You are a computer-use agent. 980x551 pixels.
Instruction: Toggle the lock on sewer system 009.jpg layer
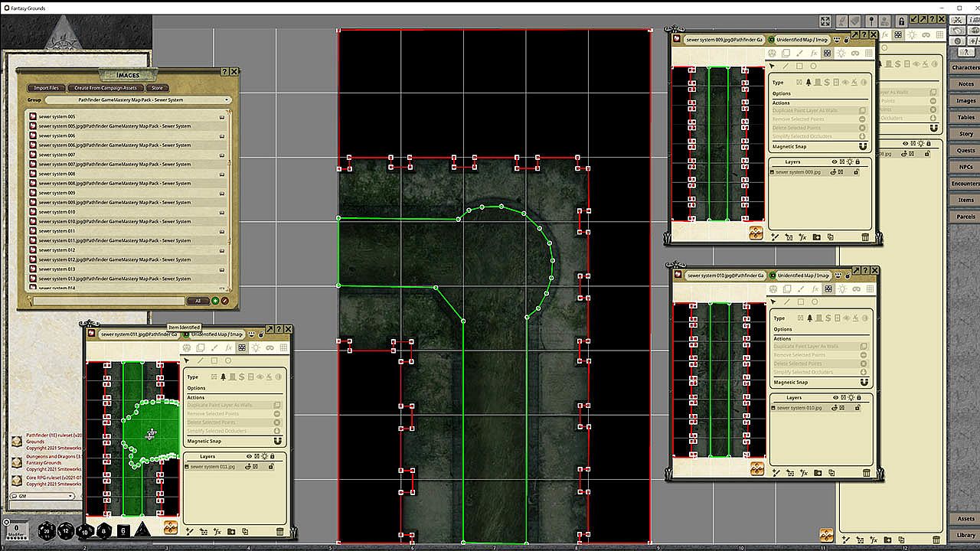point(856,172)
